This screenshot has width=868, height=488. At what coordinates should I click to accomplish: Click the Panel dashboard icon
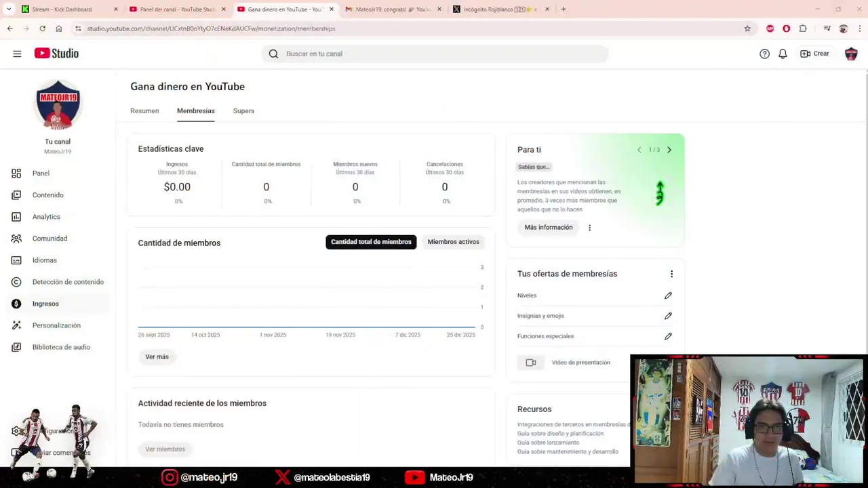click(x=16, y=174)
